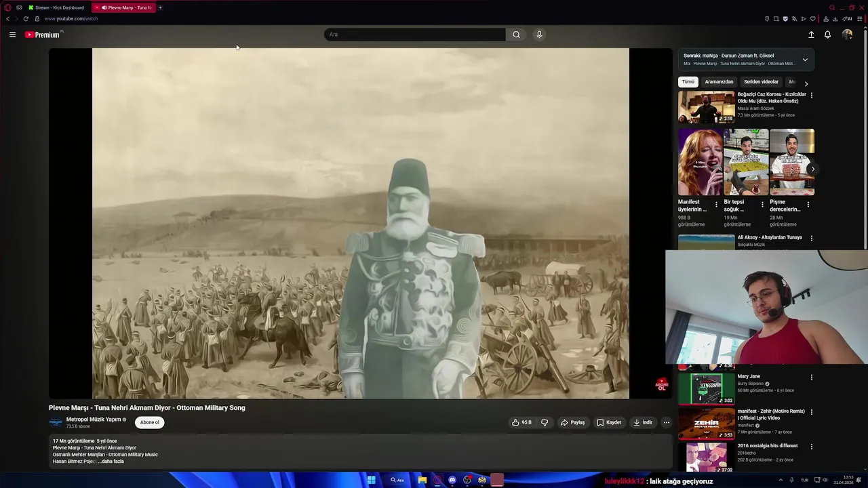Screen dimensions: 868x488
Task: Open browser tab search magnifier
Action: (832, 7)
